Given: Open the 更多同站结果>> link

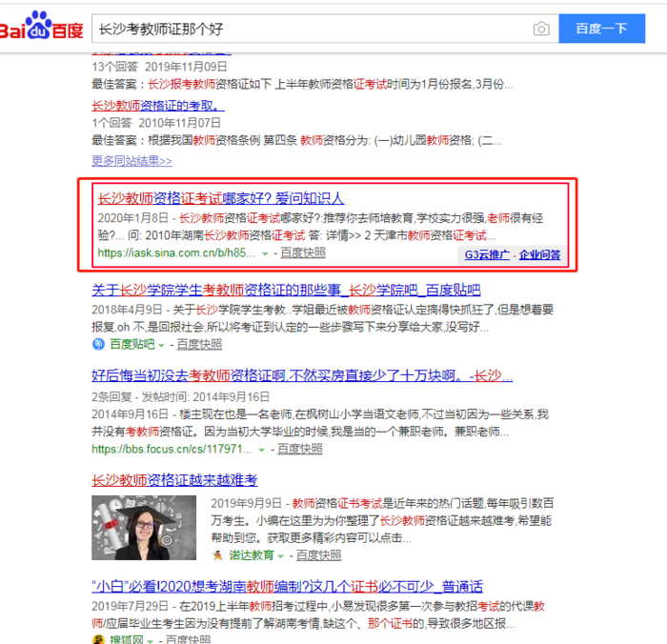Looking at the screenshot, I should click(131, 161).
